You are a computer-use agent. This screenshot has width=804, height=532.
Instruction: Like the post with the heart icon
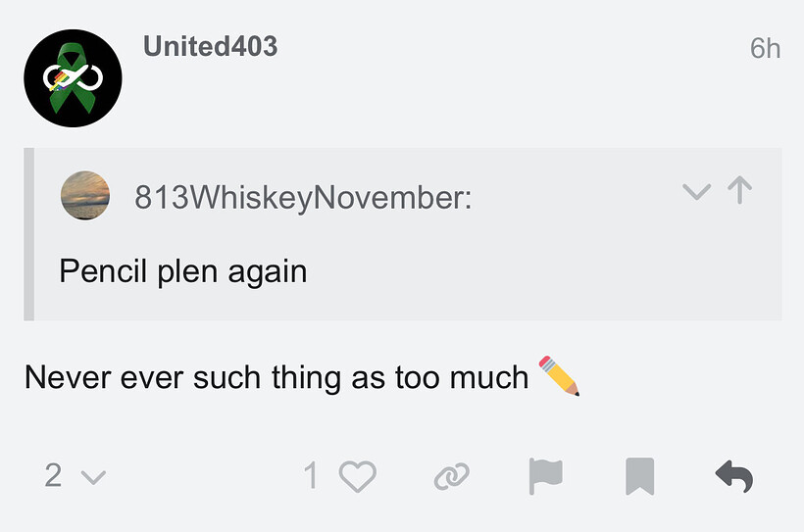[x=358, y=476]
